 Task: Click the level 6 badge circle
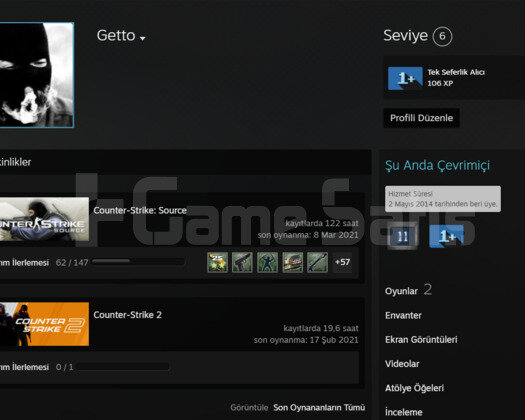tap(442, 36)
